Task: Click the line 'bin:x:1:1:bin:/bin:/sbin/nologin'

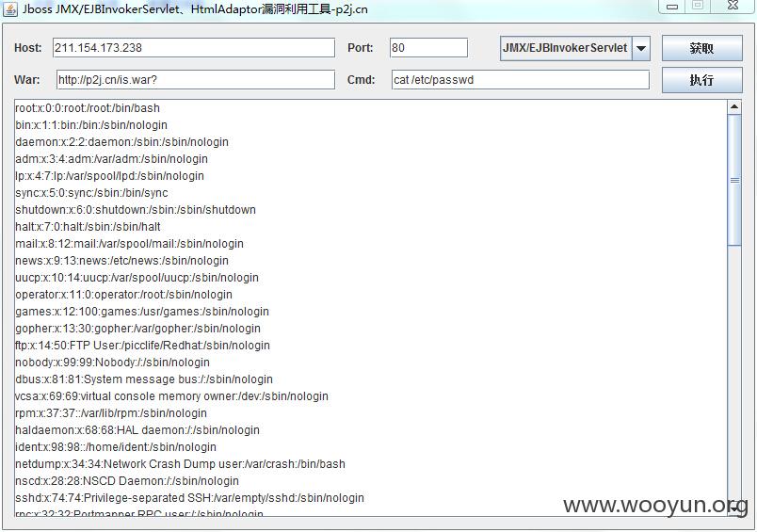Action: click(x=91, y=125)
